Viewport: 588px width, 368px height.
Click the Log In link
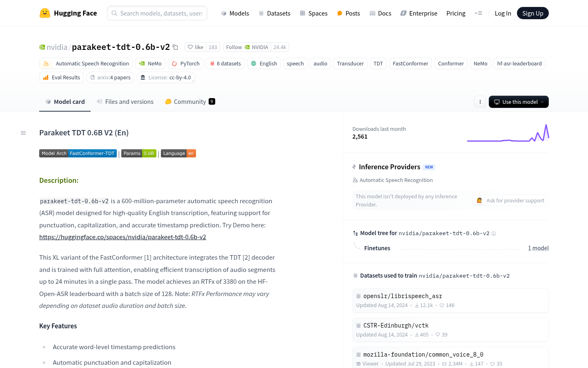point(503,13)
